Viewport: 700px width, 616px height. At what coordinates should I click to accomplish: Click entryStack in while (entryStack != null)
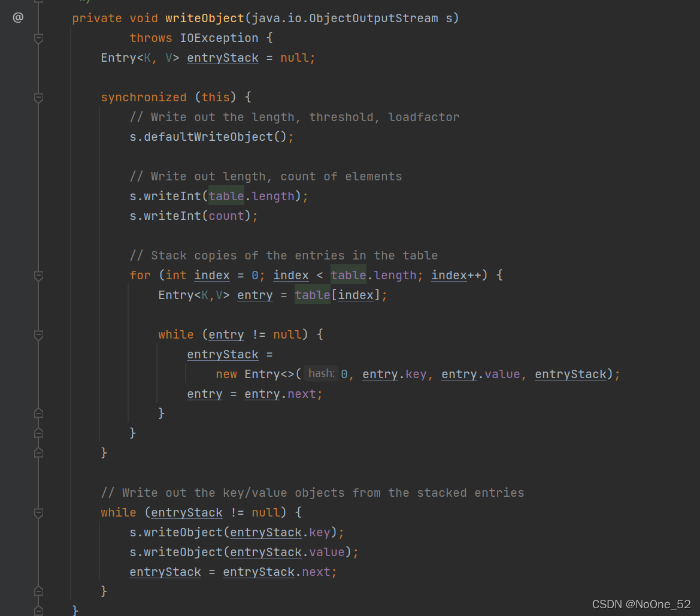pos(187,512)
